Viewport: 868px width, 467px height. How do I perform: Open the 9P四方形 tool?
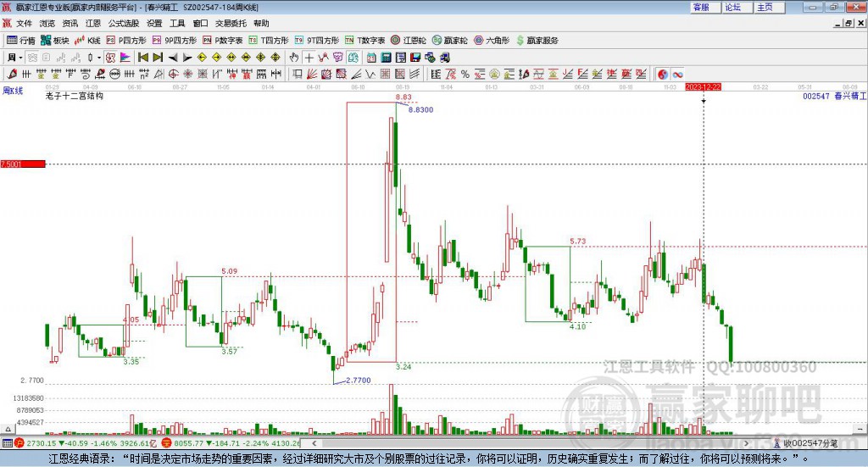tap(175, 41)
